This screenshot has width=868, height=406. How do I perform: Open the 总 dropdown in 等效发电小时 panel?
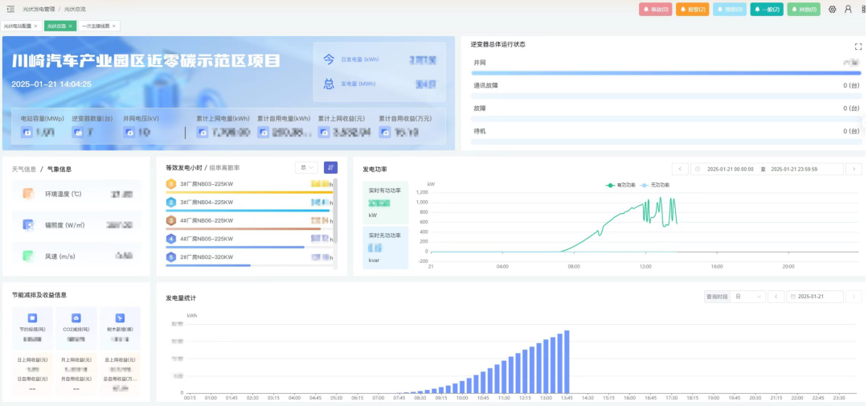click(x=307, y=167)
